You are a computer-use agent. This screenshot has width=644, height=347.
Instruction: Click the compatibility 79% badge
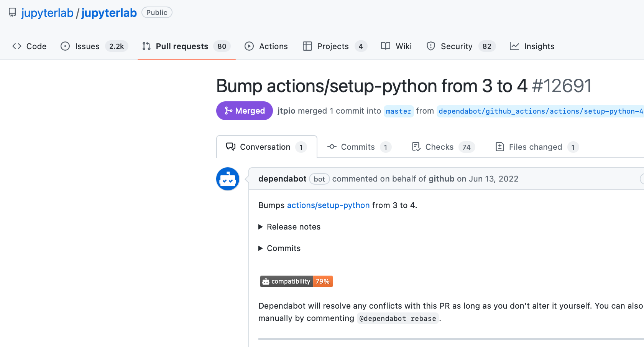point(296,281)
